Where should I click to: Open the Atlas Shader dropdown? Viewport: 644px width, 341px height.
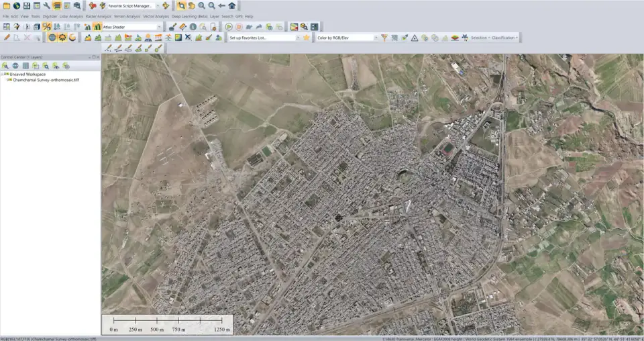coord(160,27)
